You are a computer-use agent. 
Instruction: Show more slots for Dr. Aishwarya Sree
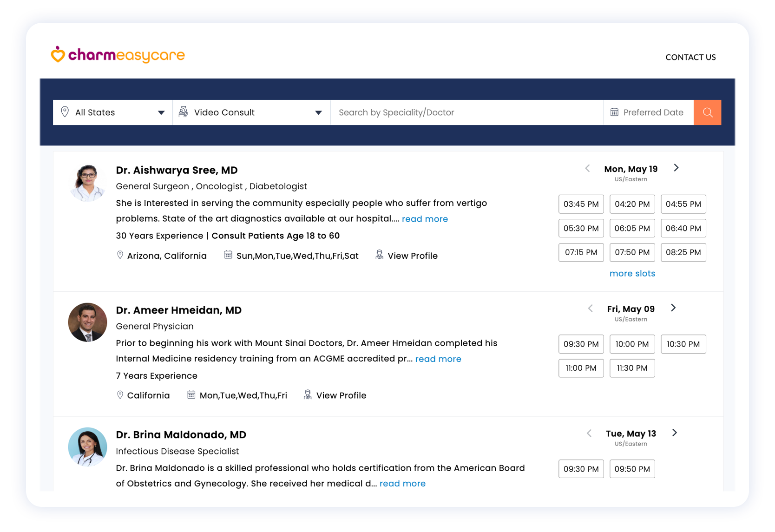[632, 274]
